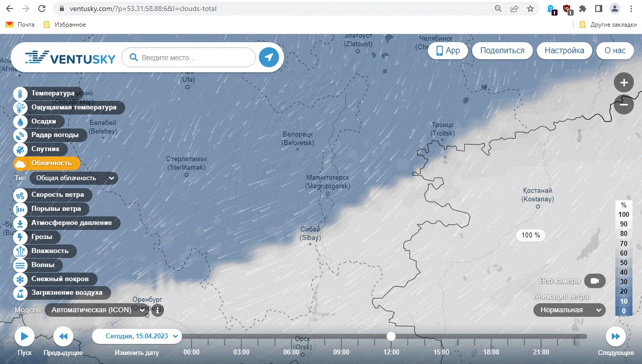
Task: Toggle the Влажность humidity layer
Action: [45, 251]
